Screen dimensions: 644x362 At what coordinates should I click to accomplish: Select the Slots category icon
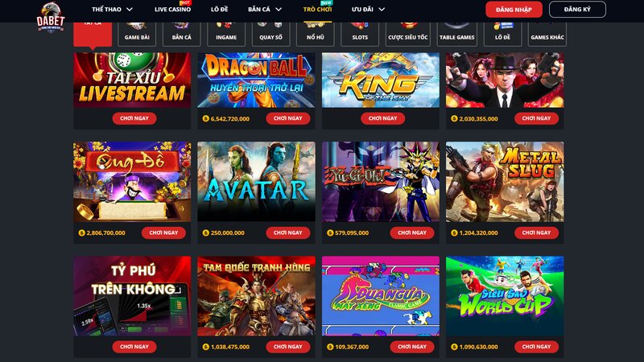(360, 34)
